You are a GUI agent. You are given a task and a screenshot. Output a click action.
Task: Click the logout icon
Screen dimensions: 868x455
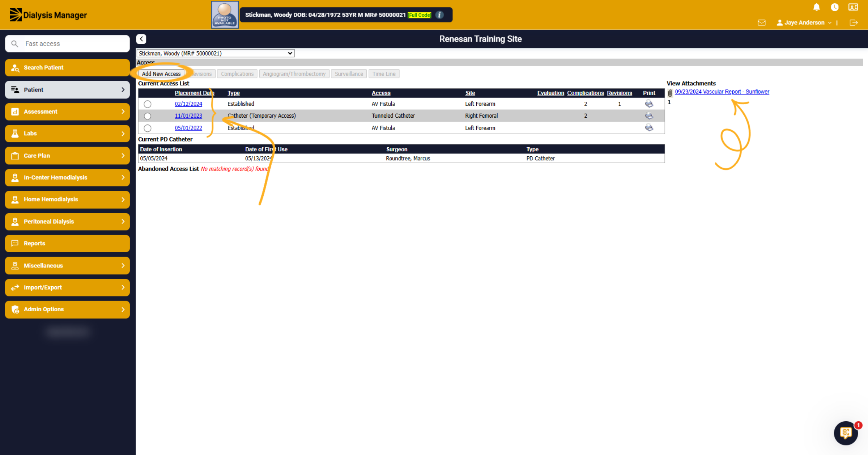point(854,23)
